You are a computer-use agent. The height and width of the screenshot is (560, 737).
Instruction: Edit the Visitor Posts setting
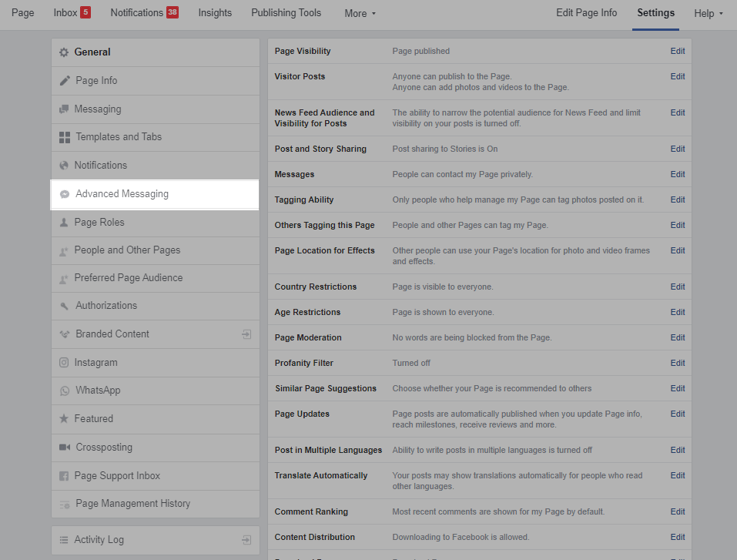click(677, 76)
